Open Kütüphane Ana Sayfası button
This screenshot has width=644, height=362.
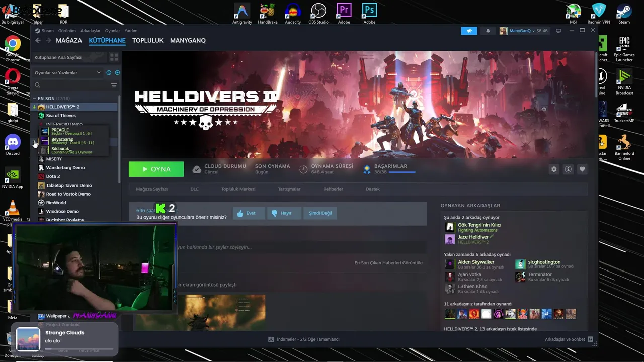69,57
